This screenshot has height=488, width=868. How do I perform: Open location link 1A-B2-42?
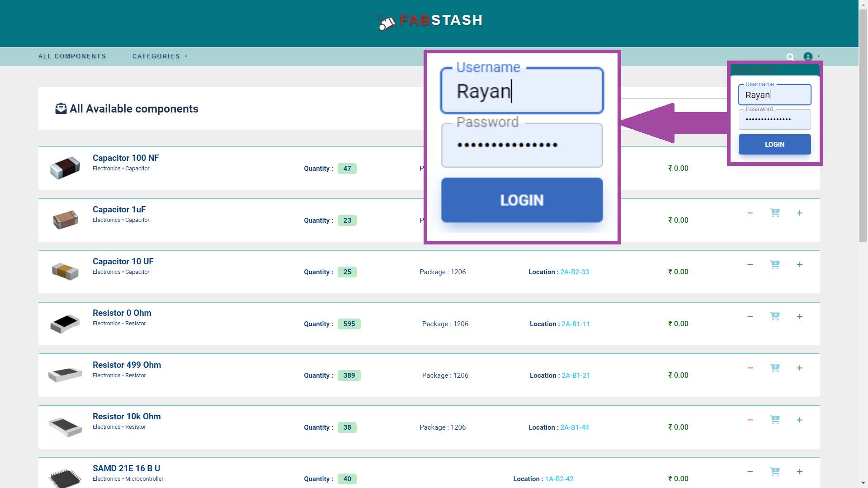point(559,479)
